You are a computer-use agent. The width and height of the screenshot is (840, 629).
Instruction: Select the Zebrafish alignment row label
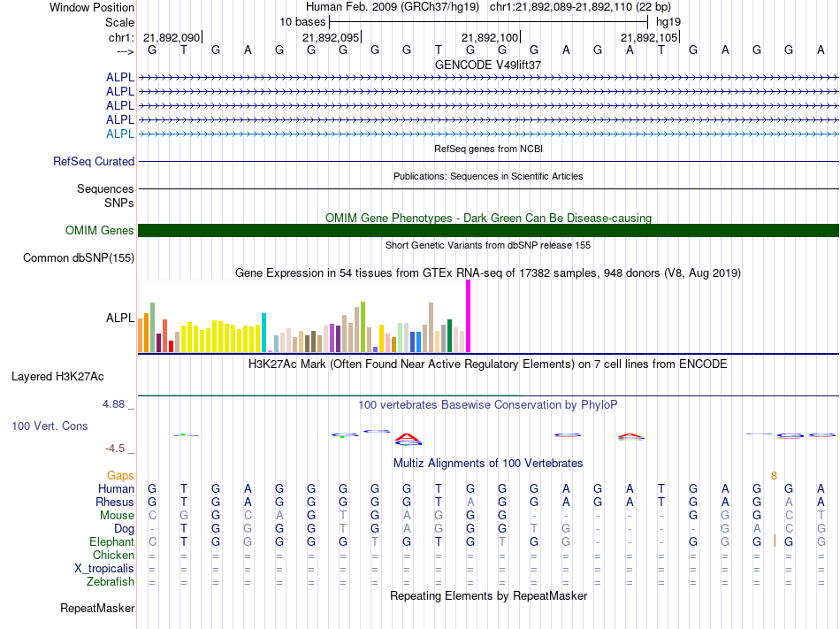[111, 581]
